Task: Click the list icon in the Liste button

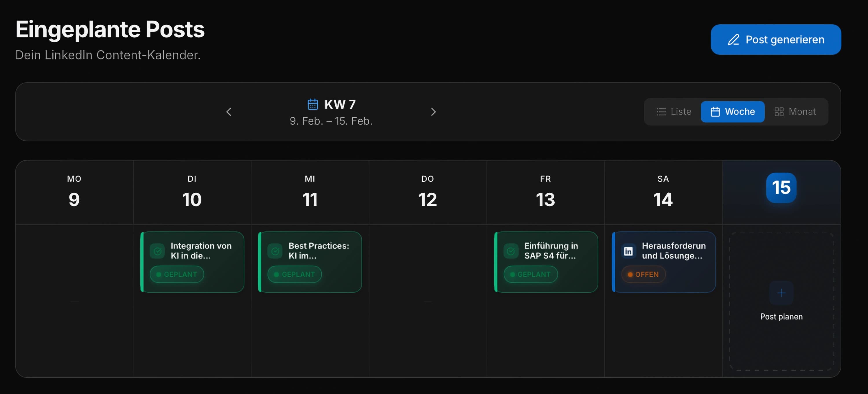Action: tap(661, 112)
